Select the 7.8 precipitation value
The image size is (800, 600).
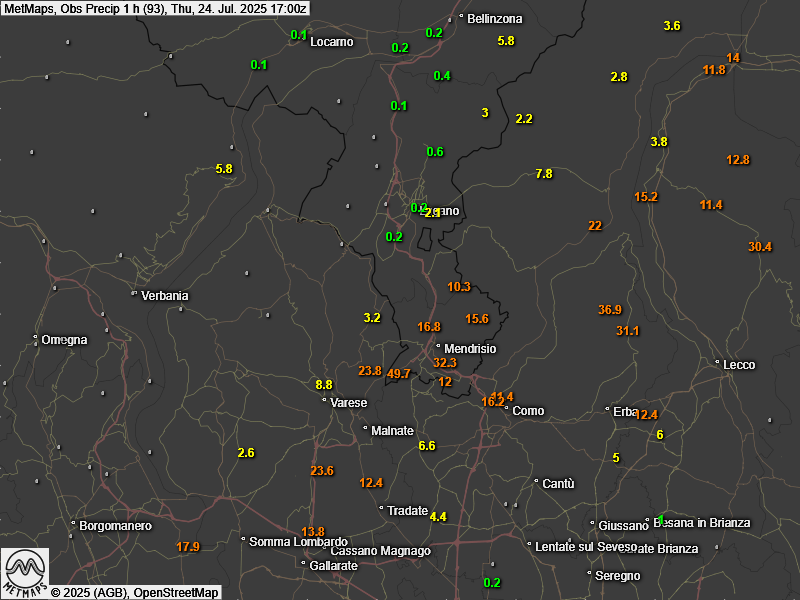point(544,174)
